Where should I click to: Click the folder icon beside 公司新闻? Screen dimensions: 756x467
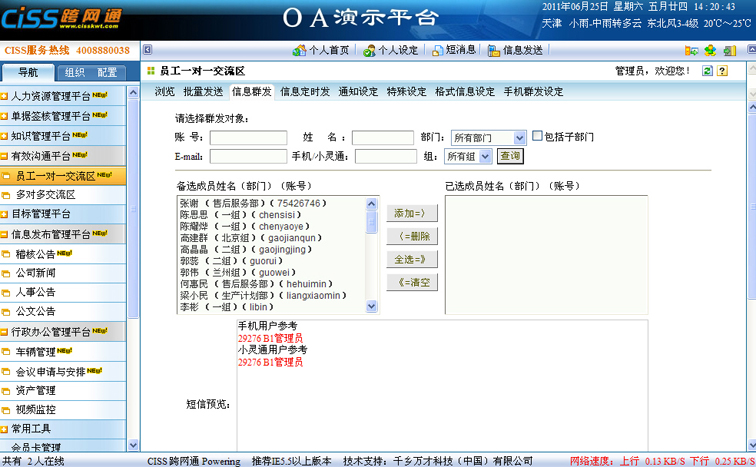(x=6, y=273)
